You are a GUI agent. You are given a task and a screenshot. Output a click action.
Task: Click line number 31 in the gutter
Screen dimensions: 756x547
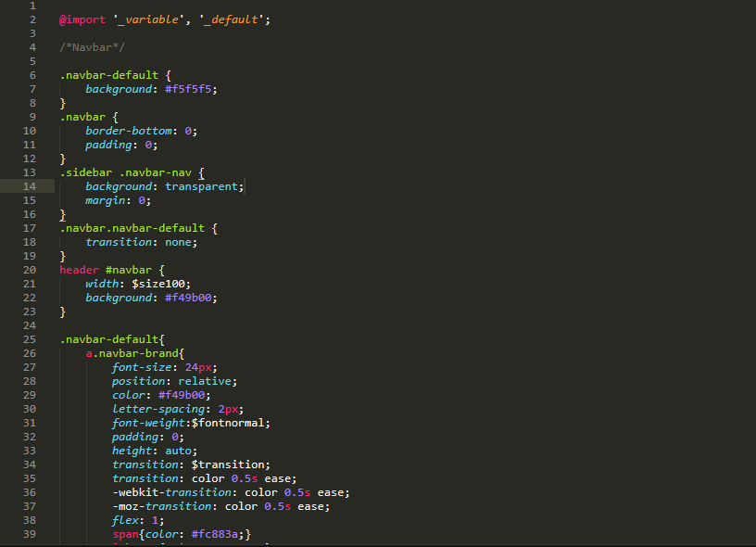[30, 423]
